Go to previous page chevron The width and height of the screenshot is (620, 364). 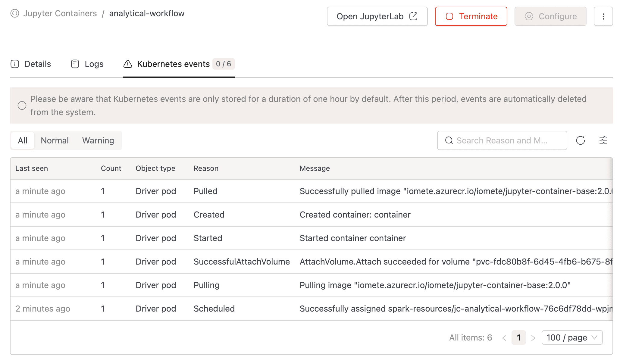point(504,338)
